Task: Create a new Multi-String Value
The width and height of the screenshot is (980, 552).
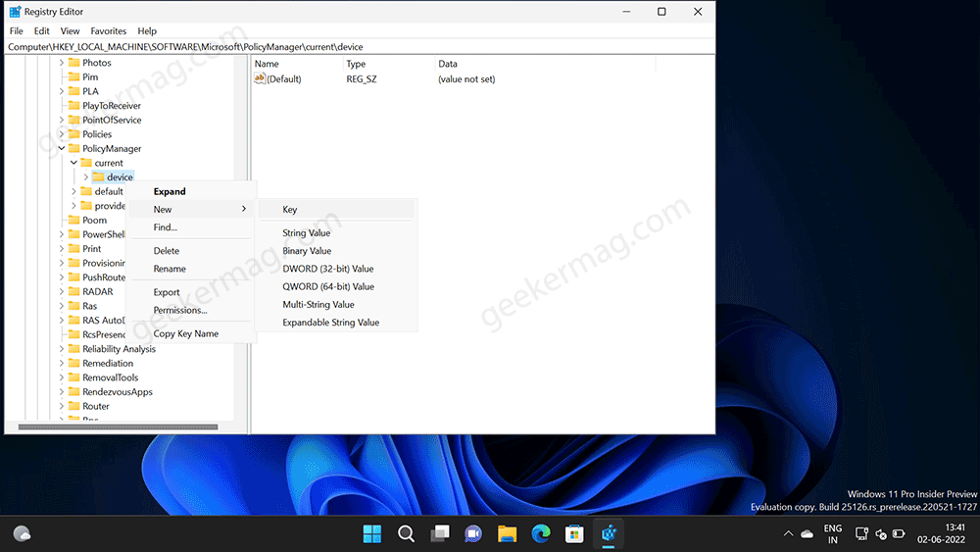Action: point(337,305)
